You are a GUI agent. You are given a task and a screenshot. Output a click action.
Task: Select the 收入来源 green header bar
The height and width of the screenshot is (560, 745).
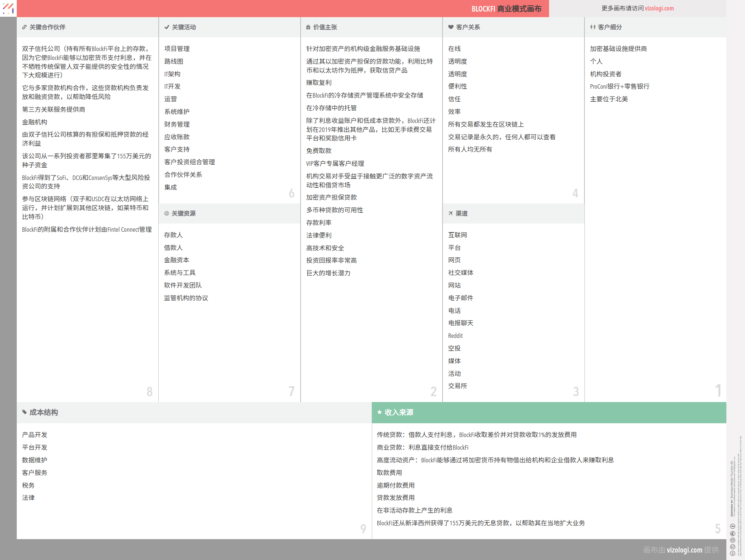coord(549,412)
